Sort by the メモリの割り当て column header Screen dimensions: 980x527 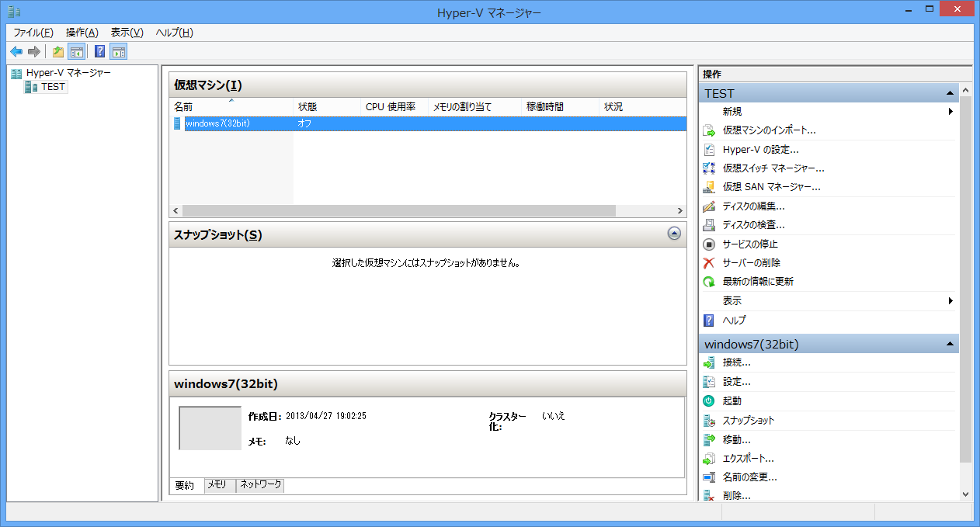click(x=474, y=106)
